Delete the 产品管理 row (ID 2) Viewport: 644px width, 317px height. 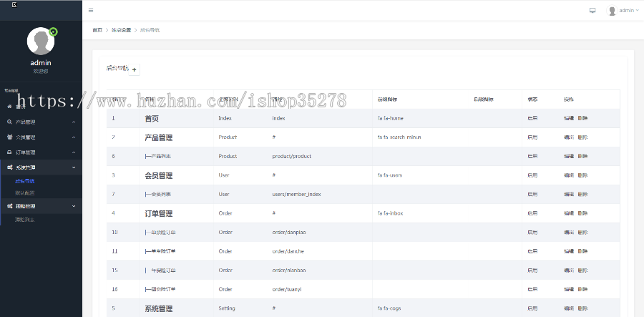(582, 137)
